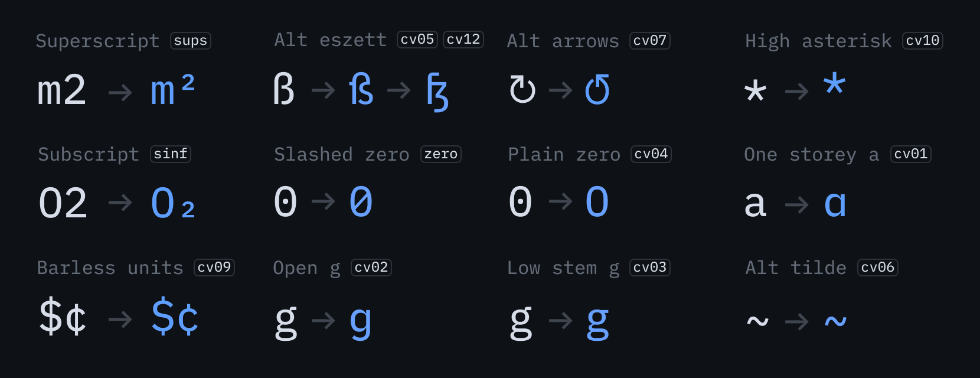Select the cv02 open g tag
The width and height of the screenshot is (980, 378).
click(x=371, y=268)
